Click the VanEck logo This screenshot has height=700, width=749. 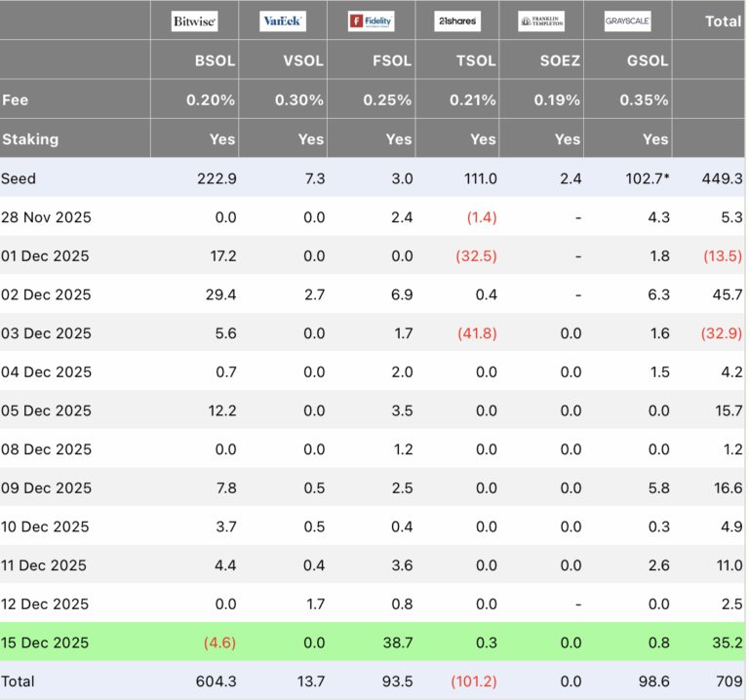point(283,20)
